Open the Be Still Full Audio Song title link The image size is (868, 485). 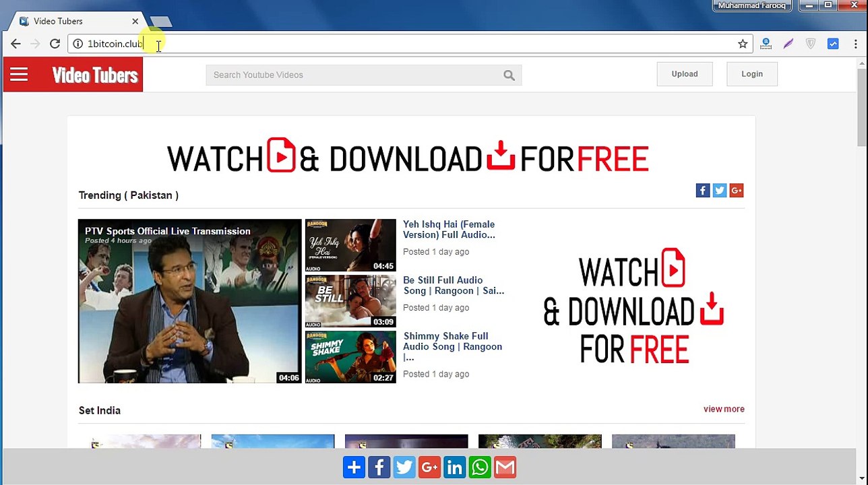pyautogui.click(x=454, y=286)
